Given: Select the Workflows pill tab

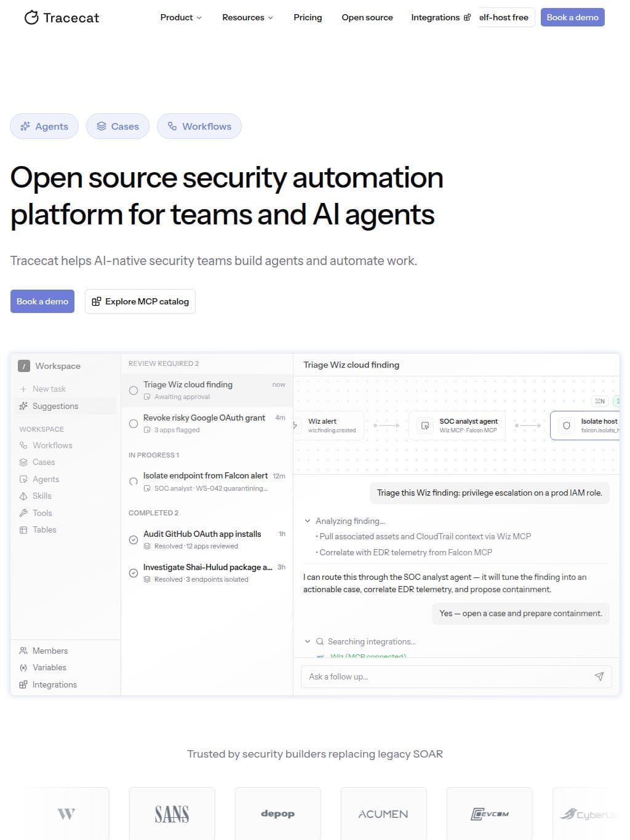Looking at the screenshot, I should pyautogui.click(x=199, y=126).
